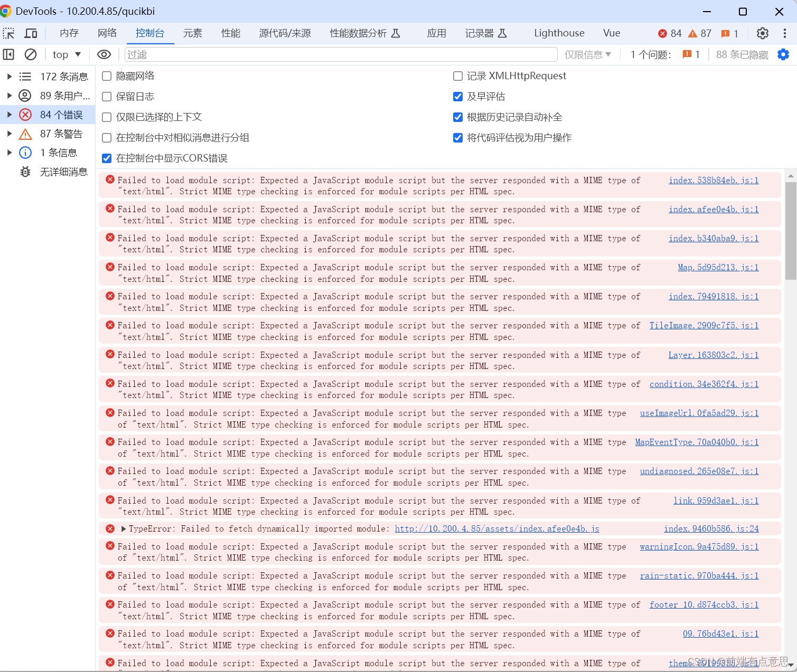Expand the 1 条信息 group

point(9,153)
